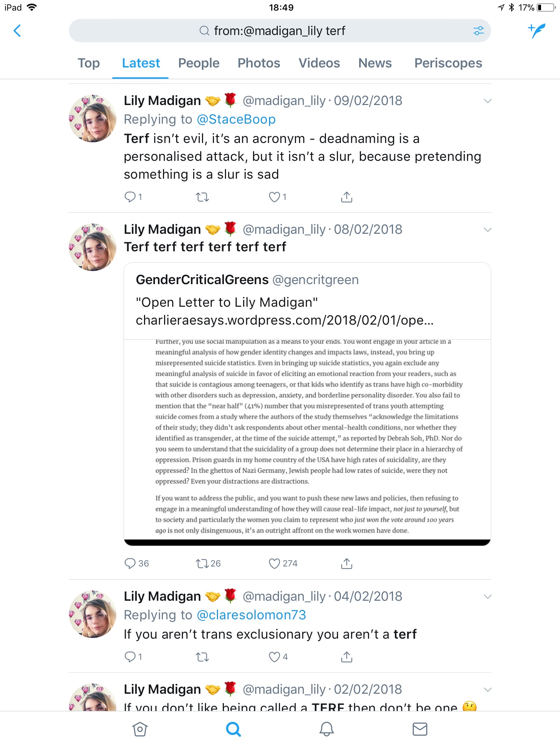Expand options chevron on 04/02/2018 tweet
The image size is (560, 747).
[x=487, y=597]
